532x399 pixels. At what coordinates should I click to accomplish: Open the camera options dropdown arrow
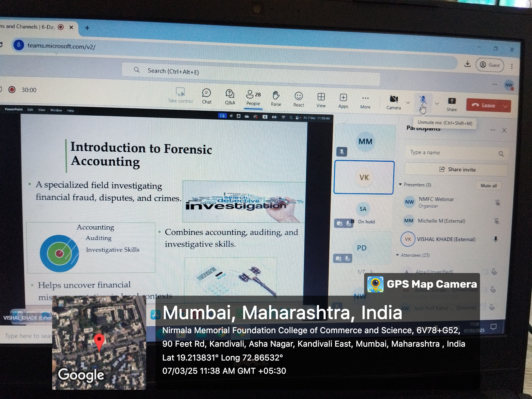[x=408, y=103]
